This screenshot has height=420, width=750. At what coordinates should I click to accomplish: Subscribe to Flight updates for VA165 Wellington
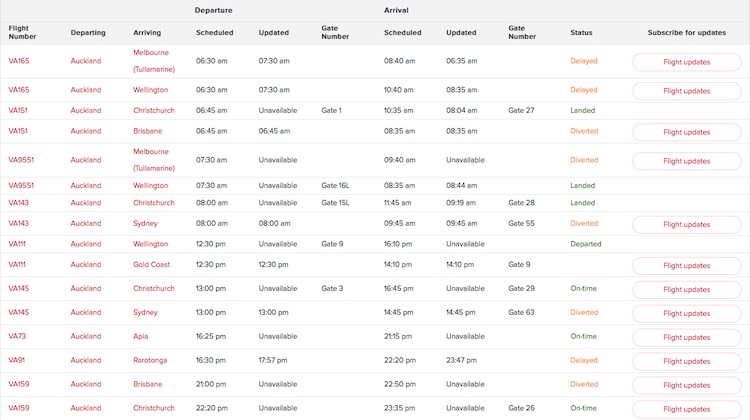click(686, 91)
